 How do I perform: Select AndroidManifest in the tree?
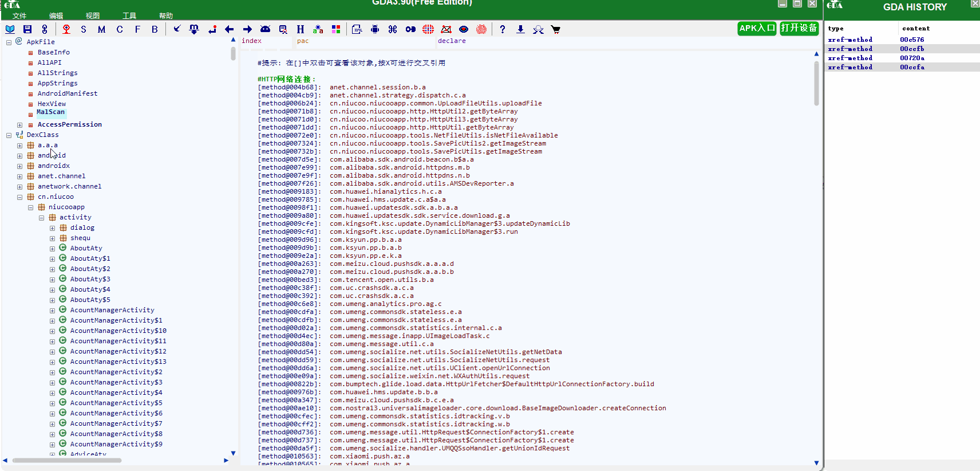pos(68,93)
